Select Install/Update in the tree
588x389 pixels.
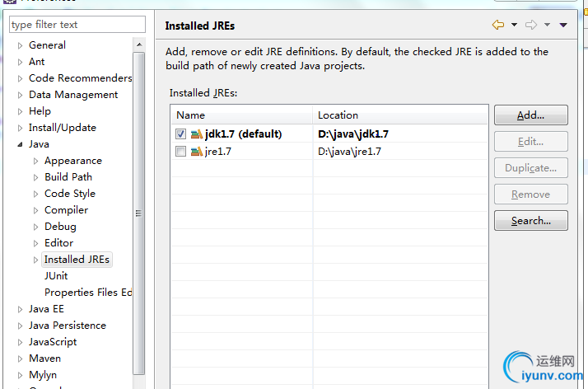click(63, 128)
